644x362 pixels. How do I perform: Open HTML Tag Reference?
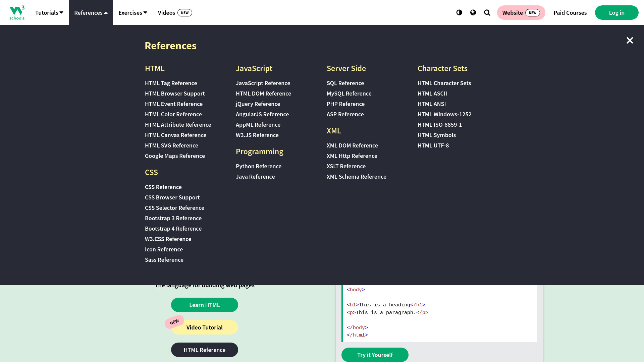pos(171,83)
